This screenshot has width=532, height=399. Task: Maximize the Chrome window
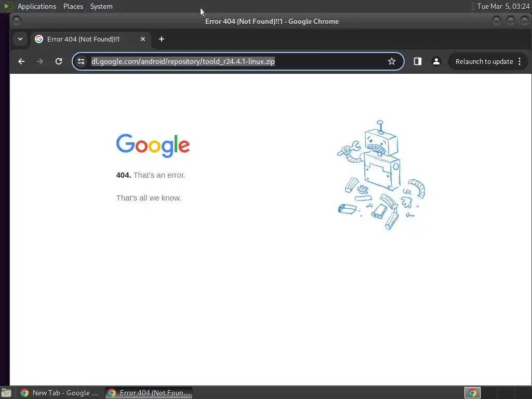511,21
